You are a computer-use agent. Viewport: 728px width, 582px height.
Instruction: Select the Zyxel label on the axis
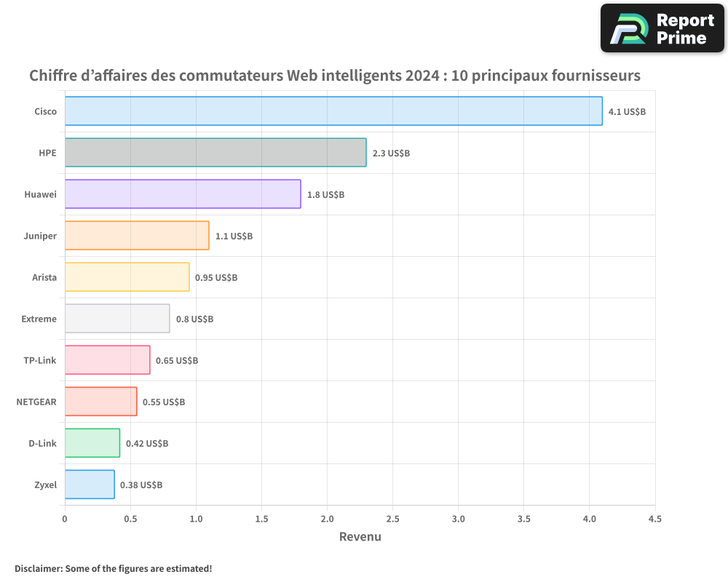tap(46, 485)
